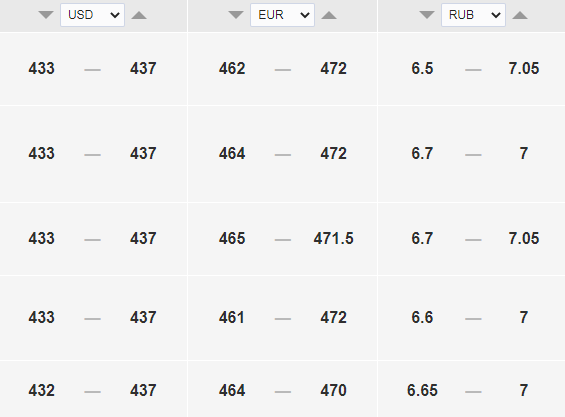Select the 6.6 RUB buy rate
Viewport: 565px width, 417px height.
422,318
